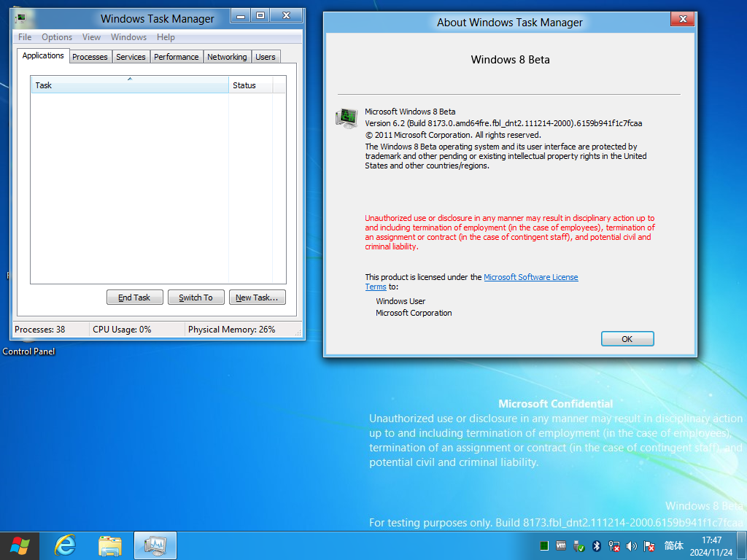The image size is (747, 560).
Task: Open Action Center flag tray icon
Action: (649, 545)
